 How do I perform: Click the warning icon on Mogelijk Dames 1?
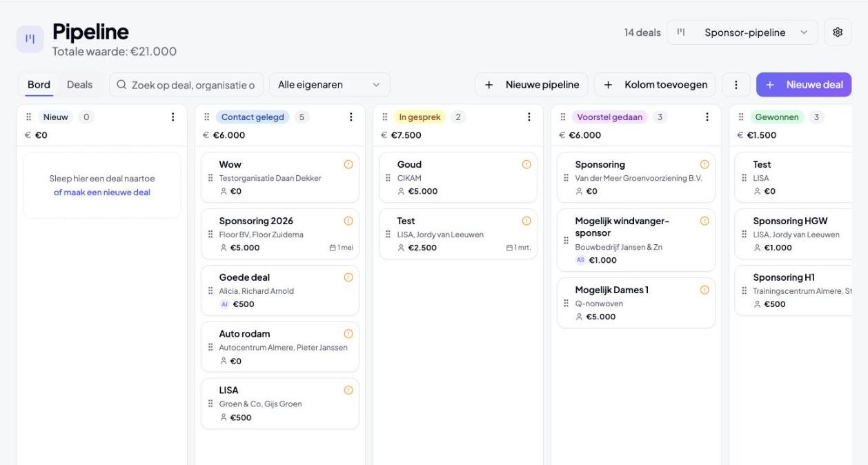coord(704,290)
